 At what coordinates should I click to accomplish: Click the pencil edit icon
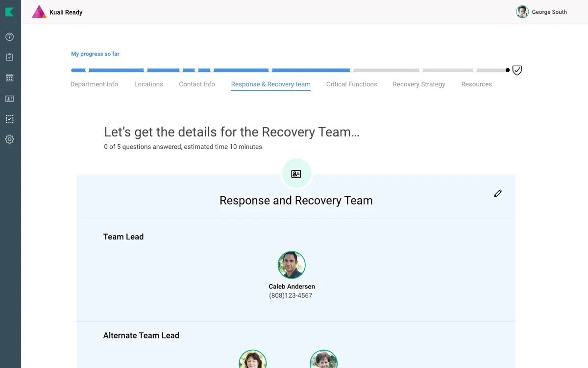(x=498, y=193)
